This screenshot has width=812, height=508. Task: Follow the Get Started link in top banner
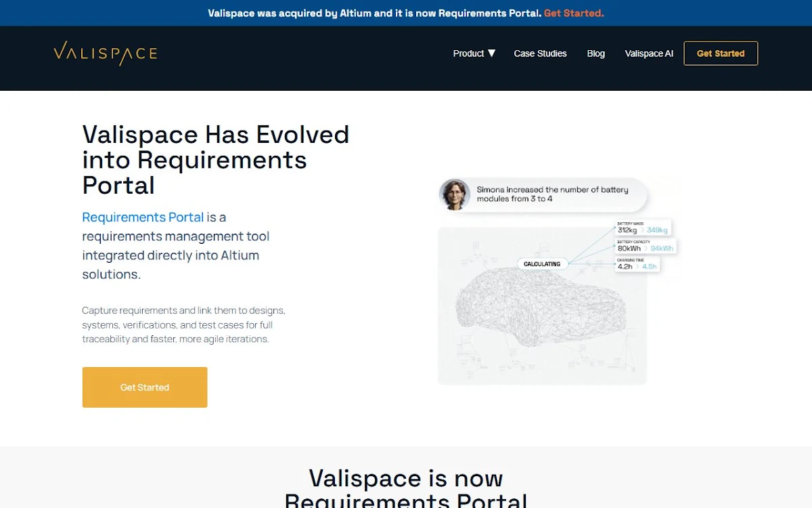(574, 13)
